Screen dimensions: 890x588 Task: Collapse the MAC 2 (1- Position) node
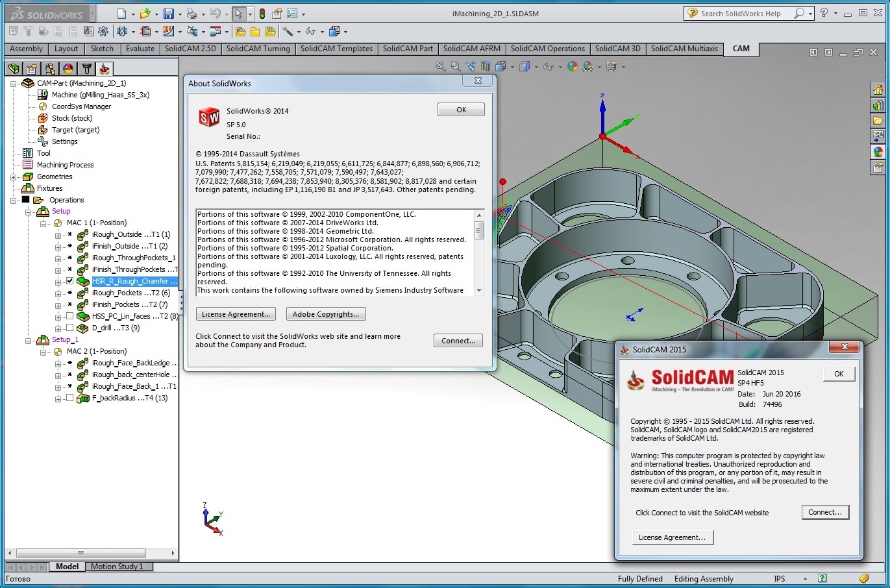pyautogui.click(x=43, y=352)
